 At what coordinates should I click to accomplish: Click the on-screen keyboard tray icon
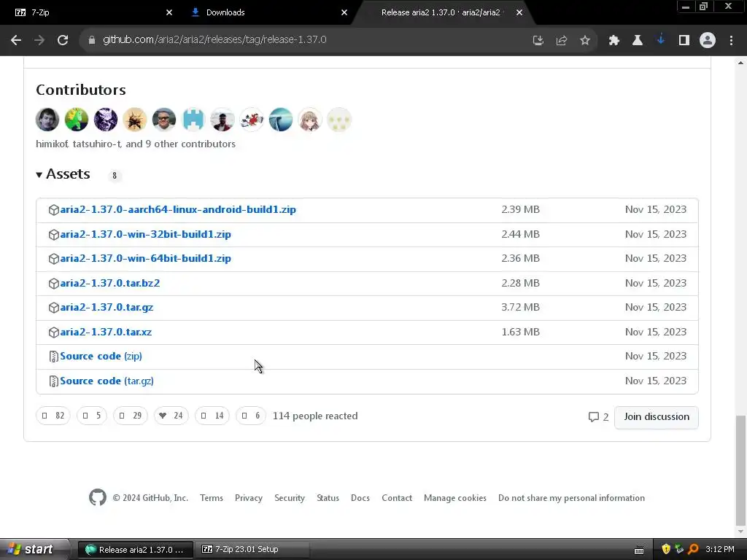click(639, 550)
